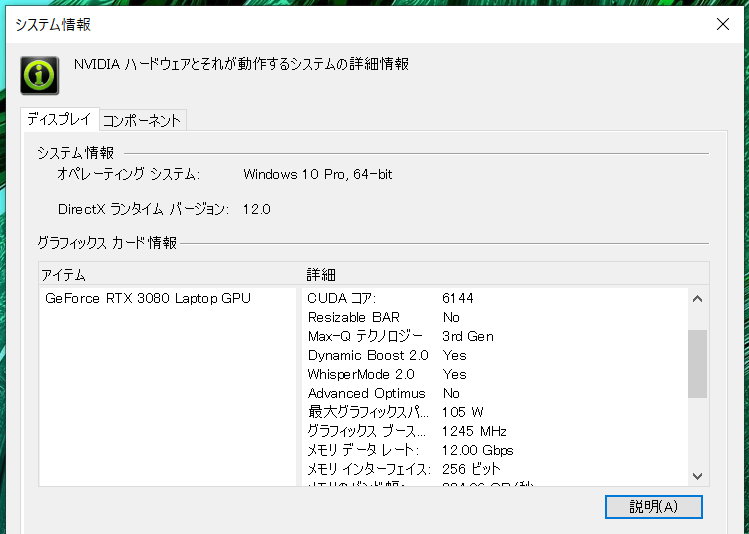Open the コンポーネント tab

pos(142,120)
